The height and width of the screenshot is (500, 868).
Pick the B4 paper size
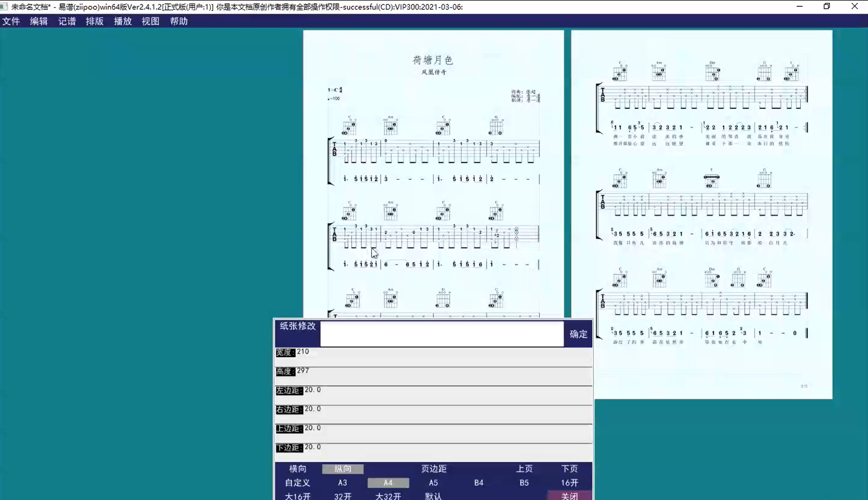click(479, 483)
